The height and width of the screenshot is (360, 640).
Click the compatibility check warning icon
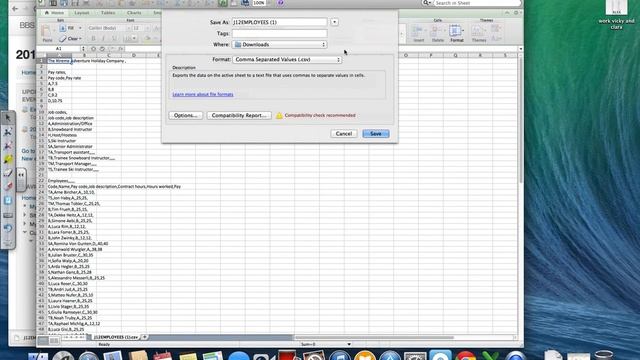click(x=279, y=116)
